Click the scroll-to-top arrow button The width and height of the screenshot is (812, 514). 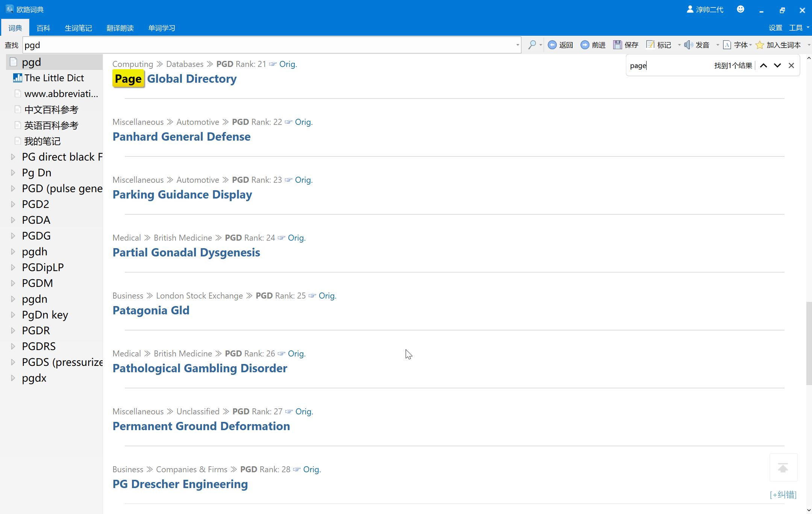[x=783, y=468]
